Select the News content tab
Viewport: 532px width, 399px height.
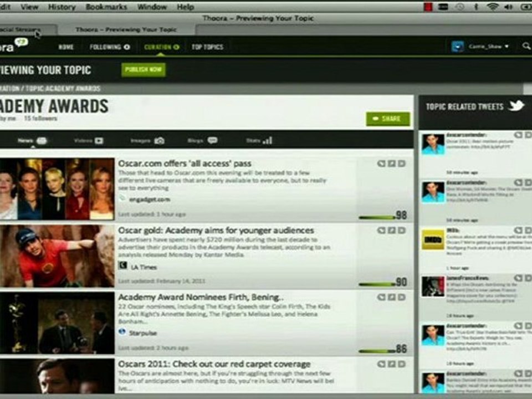point(32,140)
